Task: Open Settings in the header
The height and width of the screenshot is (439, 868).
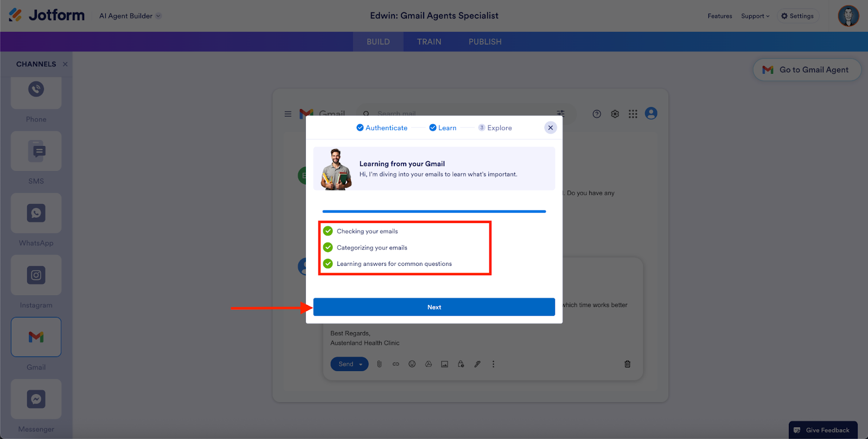Action: 797,16
